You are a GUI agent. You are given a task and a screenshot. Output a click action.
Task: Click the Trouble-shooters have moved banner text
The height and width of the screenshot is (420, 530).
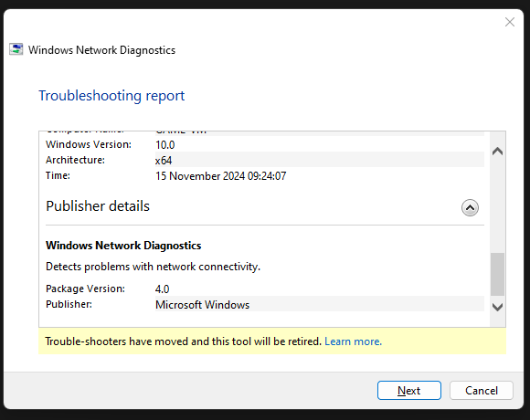183,341
